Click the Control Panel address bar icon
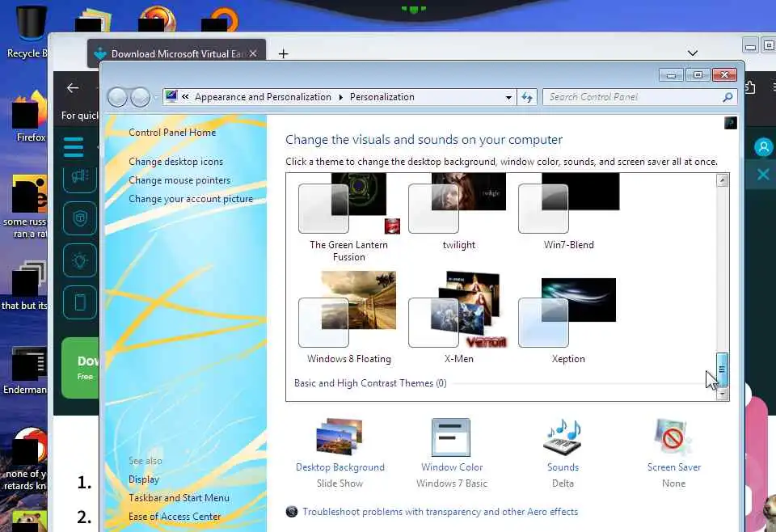776x532 pixels. 171,96
